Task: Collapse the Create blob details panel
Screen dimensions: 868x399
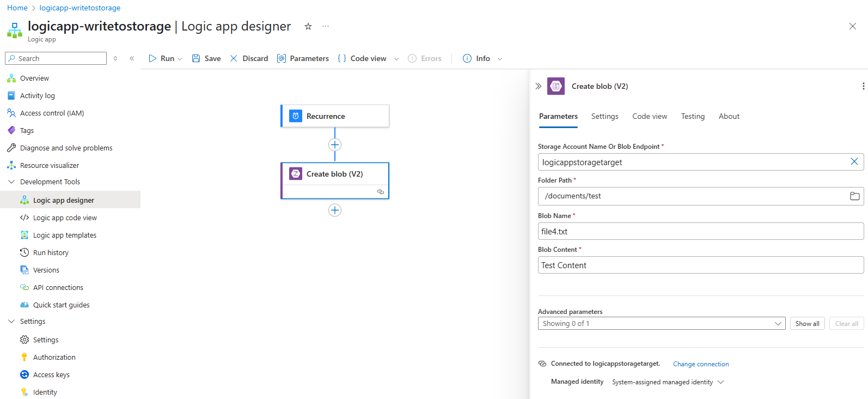Action: (538, 86)
